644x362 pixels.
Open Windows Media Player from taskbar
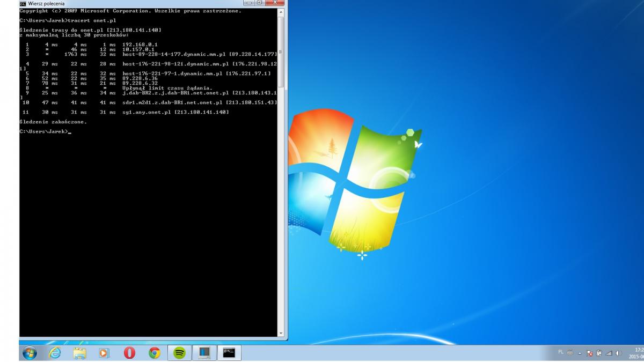(x=104, y=353)
